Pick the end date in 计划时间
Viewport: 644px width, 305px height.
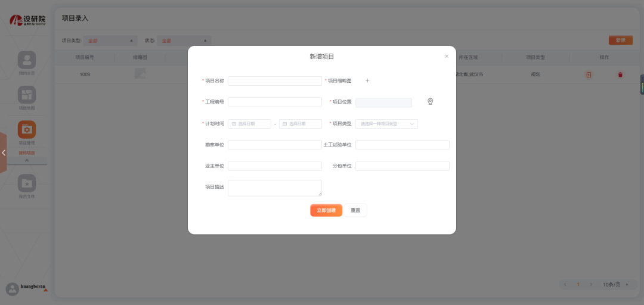tap(300, 123)
